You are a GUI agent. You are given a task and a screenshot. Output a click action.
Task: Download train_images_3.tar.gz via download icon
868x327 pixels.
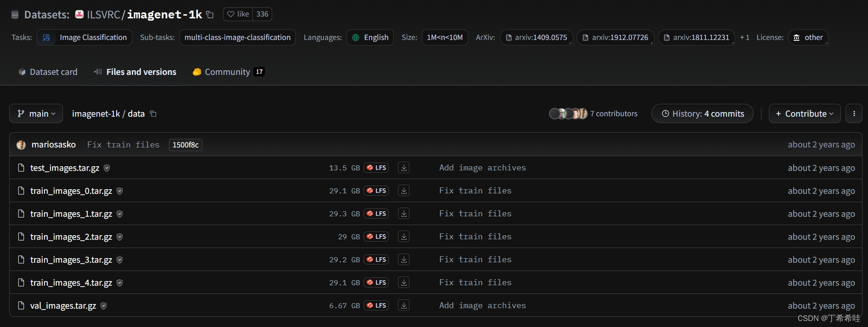(404, 259)
